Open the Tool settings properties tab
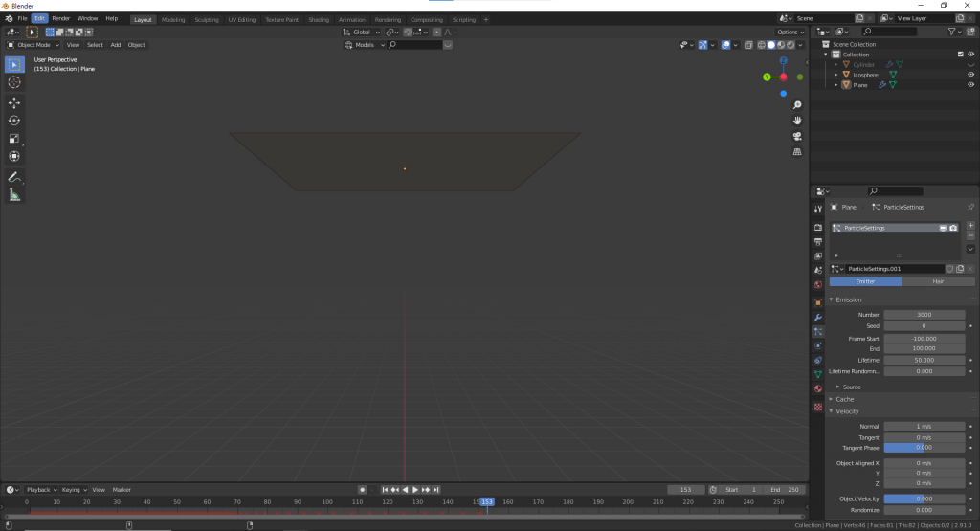Viewport: 980px width, 531px height. [818, 210]
